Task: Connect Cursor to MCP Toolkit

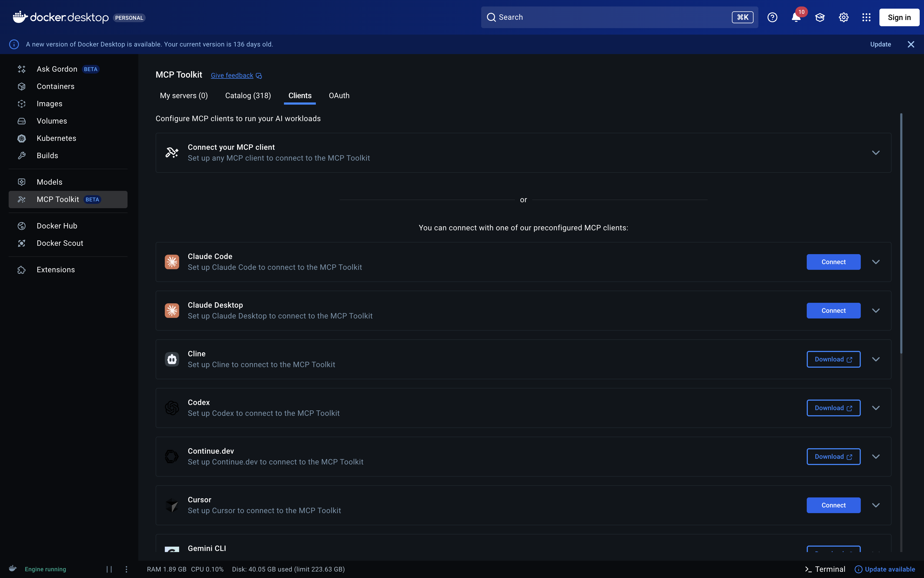Action: point(833,505)
